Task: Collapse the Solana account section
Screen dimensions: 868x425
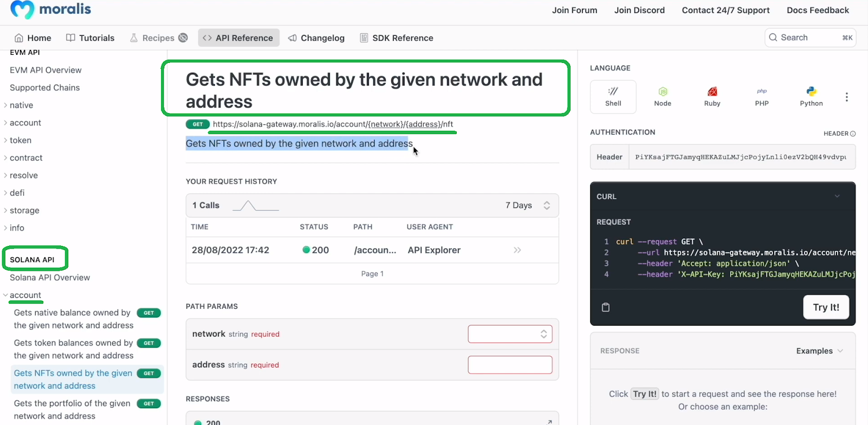Action: [23, 295]
